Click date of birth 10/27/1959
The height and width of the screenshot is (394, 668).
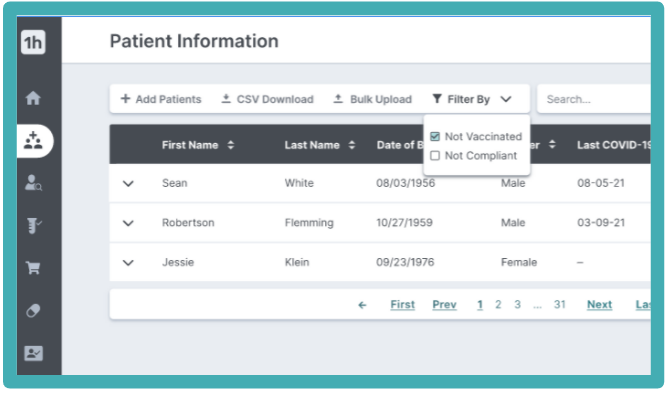point(404,223)
